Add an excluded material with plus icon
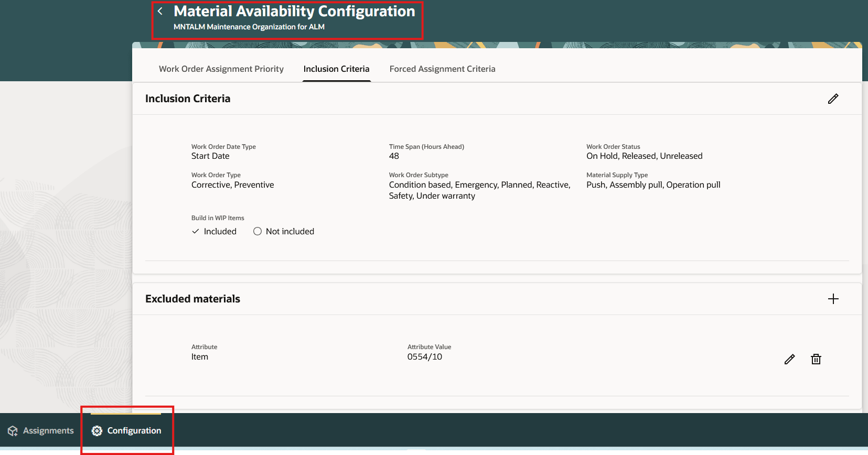Viewport: 868px width, 455px height. pyautogui.click(x=833, y=299)
